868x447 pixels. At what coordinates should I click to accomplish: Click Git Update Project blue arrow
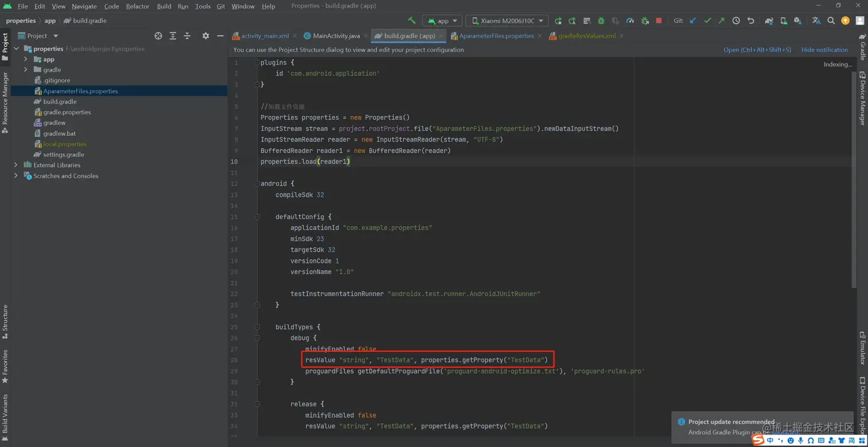pyautogui.click(x=693, y=21)
